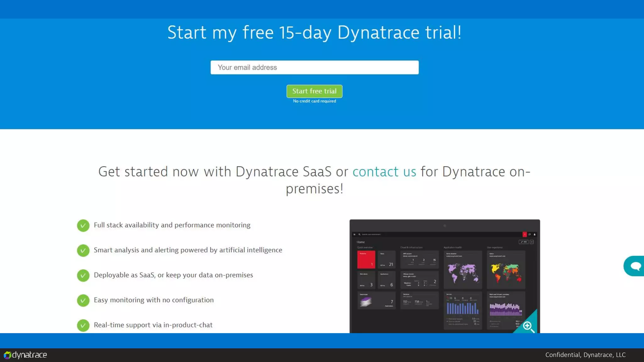Screen dimensions: 644x362
Task: Click checkmark beside Smart analysis and alerting
Action: [83, 250]
